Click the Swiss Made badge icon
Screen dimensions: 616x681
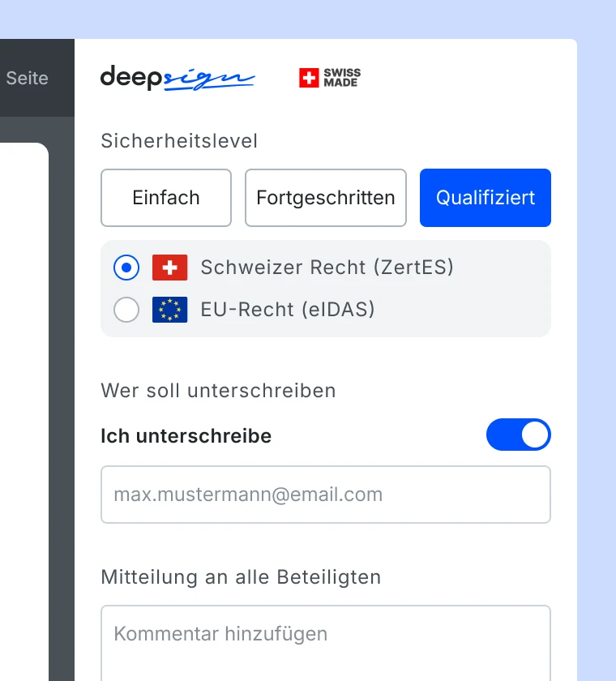(x=309, y=78)
